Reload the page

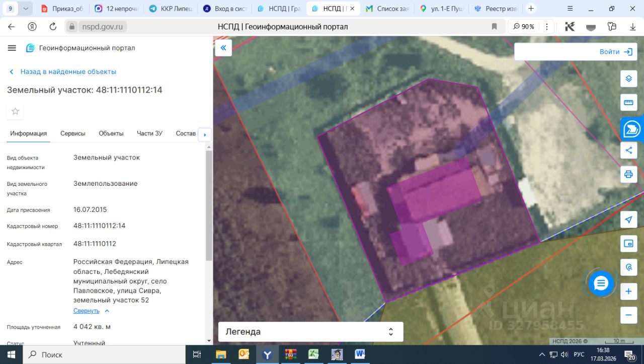point(53,27)
